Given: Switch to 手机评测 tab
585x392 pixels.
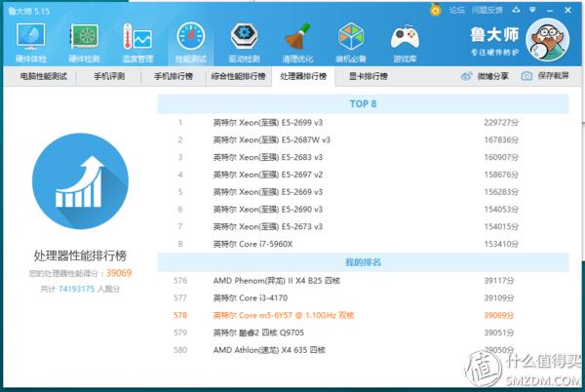Looking at the screenshot, I should point(109,76).
